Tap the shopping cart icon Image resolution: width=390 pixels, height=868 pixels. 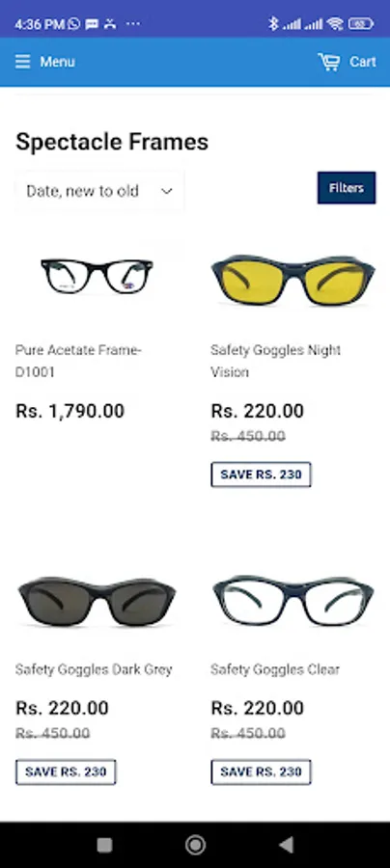pos(328,62)
